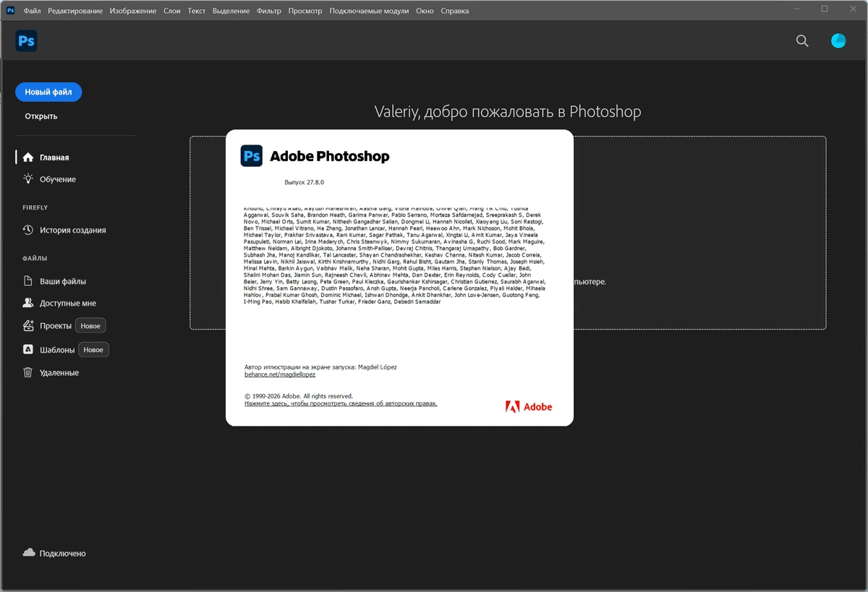Viewport: 868px width, 592px height.
Task: Open Проекты in sidebar
Action: 56,325
